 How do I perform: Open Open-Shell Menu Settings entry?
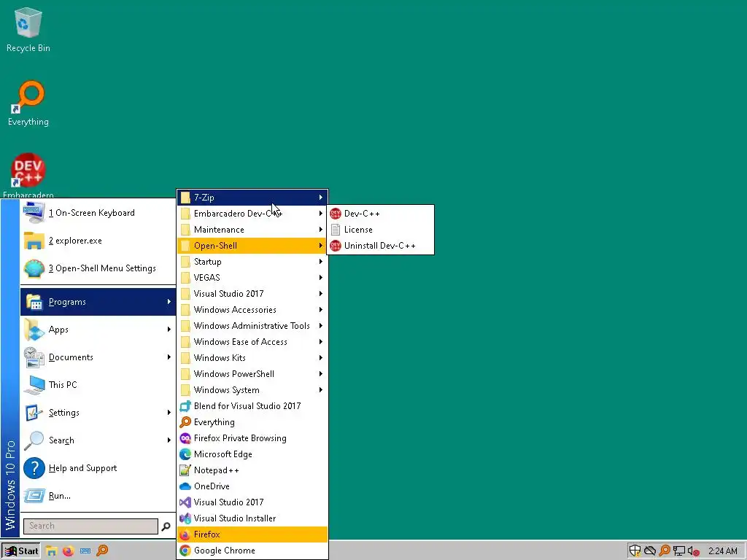[x=98, y=268]
